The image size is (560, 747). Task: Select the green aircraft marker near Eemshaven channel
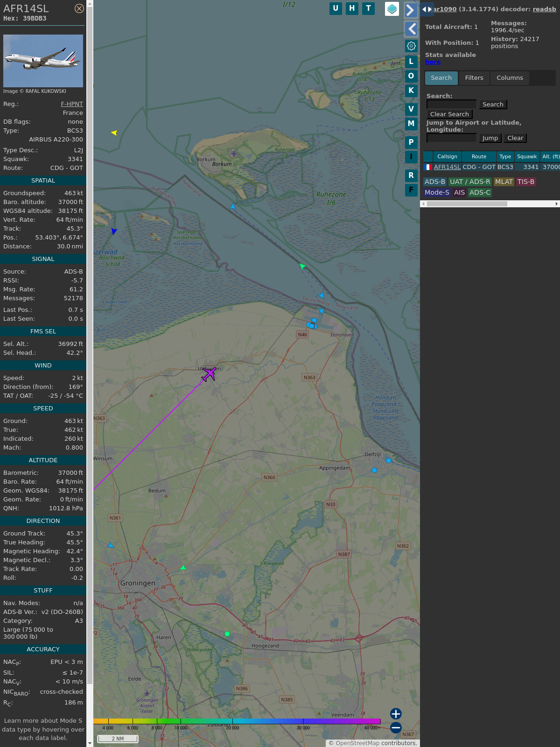302,266
